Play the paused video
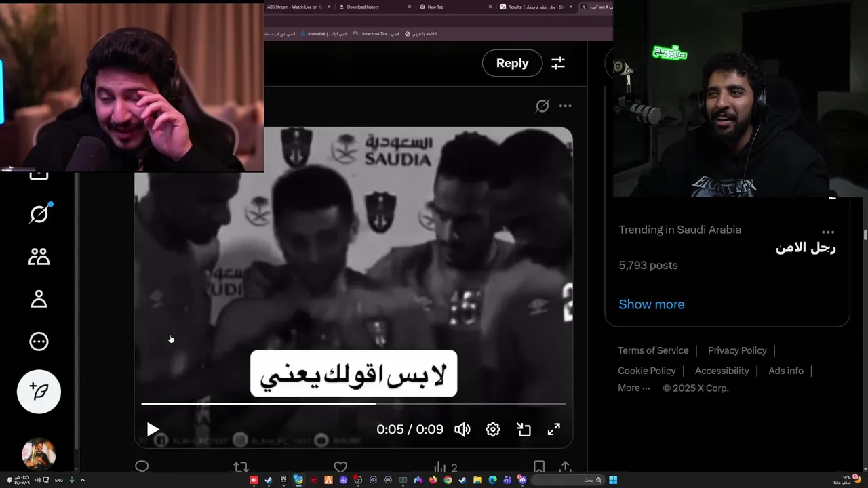The image size is (868, 488). tap(153, 429)
